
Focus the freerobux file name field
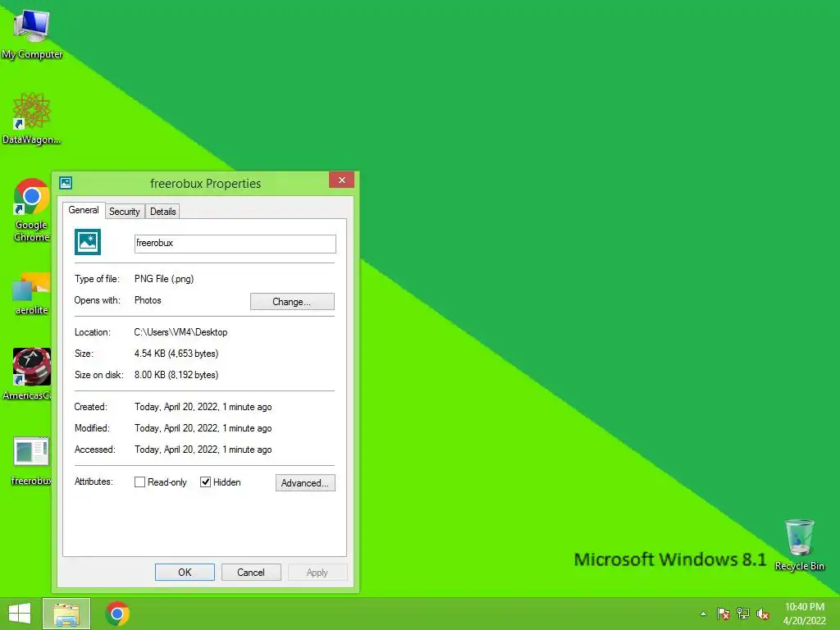pyautogui.click(x=235, y=244)
